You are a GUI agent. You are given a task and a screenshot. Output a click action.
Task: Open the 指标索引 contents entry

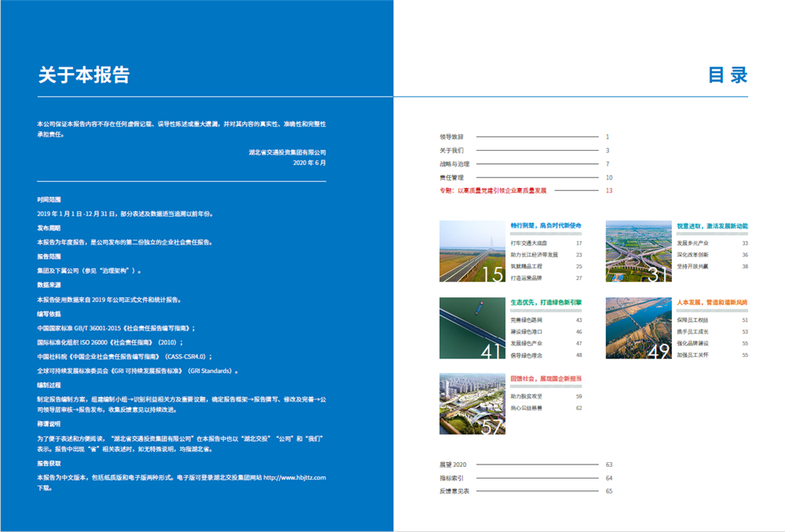click(451, 478)
